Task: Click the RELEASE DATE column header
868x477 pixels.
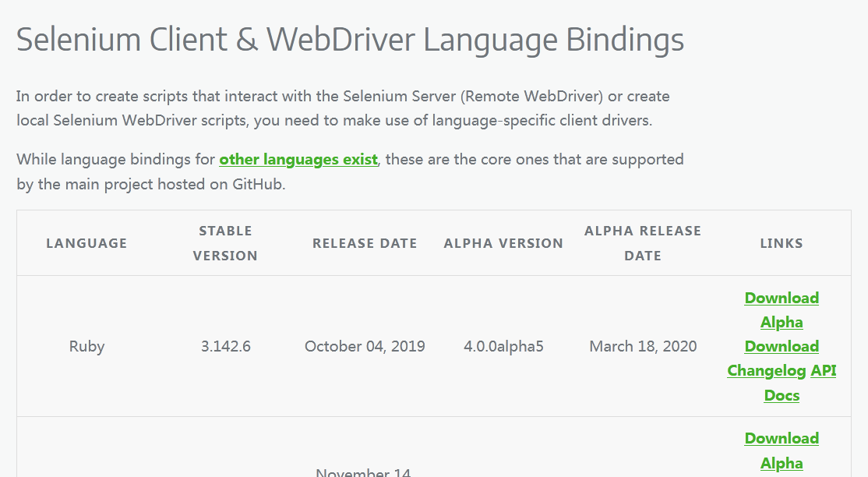Action: point(365,243)
